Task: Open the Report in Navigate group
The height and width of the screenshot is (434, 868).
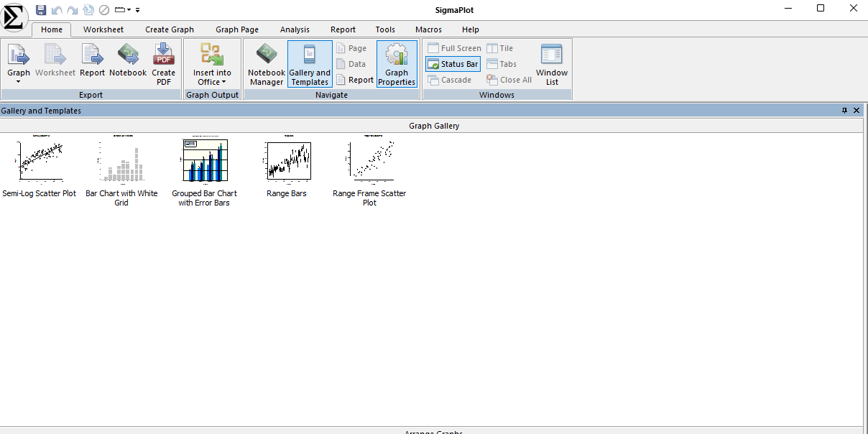Action: pos(355,80)
